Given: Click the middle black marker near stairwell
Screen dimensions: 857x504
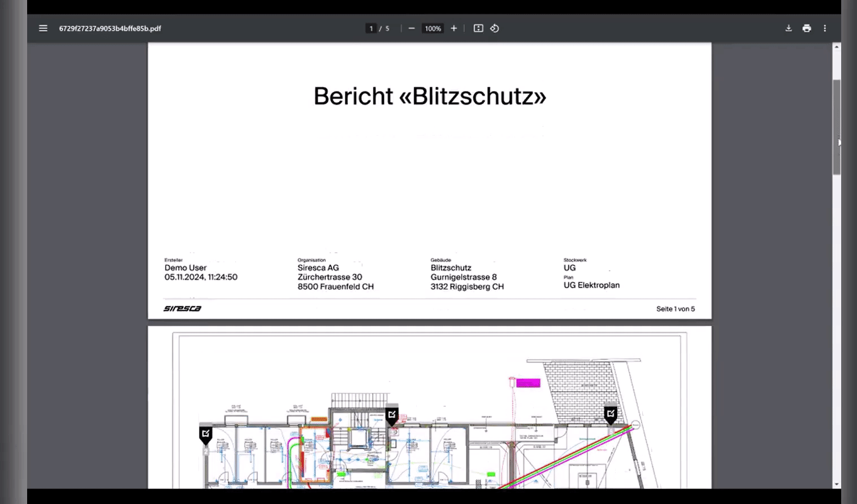Looking at the screenshot, I should (x=392, y=416).
